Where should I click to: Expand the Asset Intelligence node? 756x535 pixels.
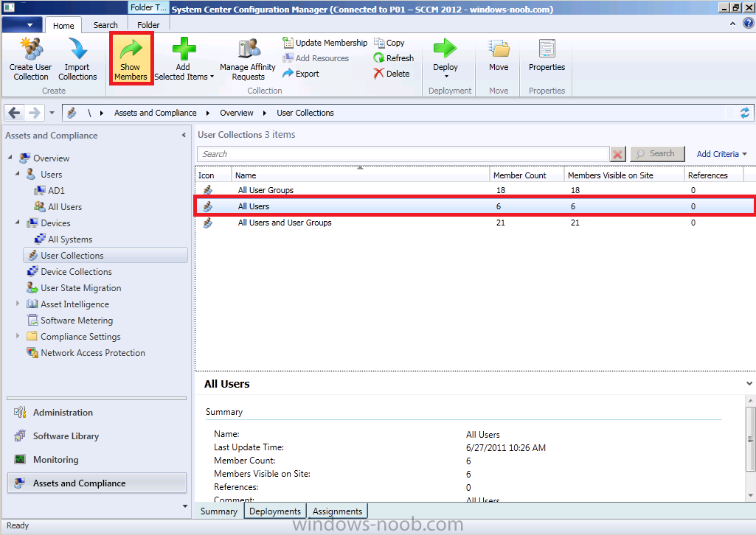tap(18, 304)
